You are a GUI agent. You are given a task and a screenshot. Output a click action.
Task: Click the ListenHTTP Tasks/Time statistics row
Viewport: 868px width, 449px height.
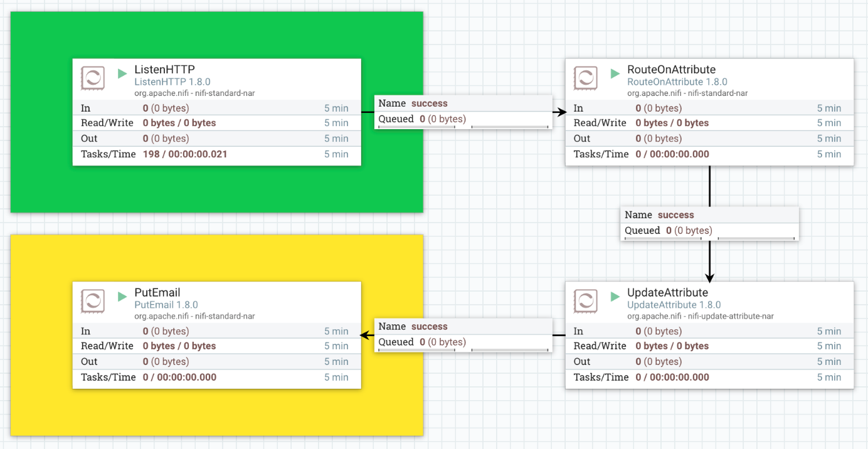pyautogui.click(x=216, y=154)
